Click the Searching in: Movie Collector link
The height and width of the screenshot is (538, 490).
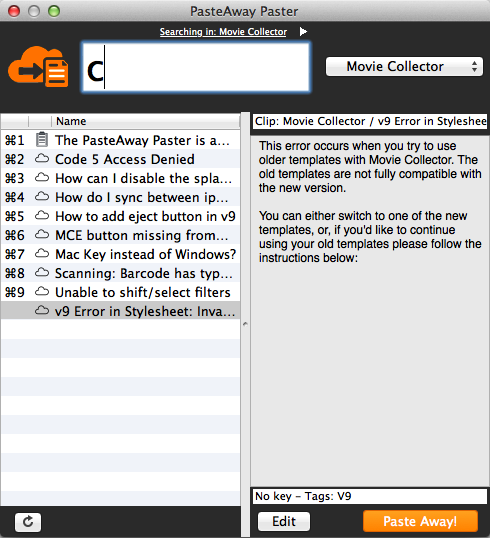point(223,32)
